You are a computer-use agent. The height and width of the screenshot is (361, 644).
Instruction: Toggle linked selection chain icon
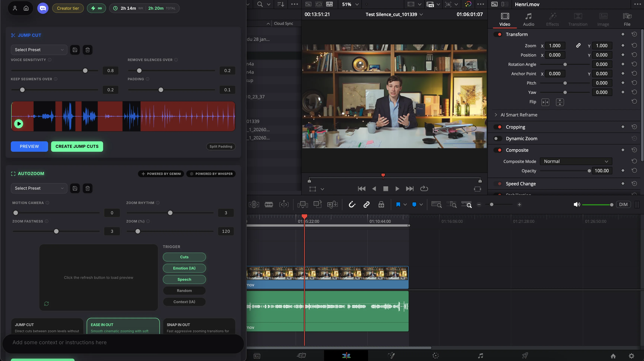coord(367,205)
